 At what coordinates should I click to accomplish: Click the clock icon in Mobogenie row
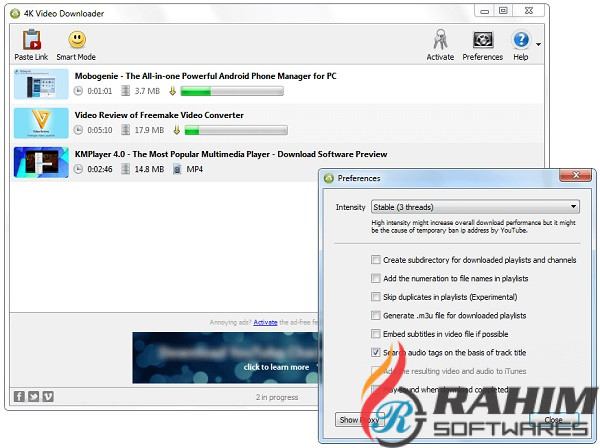[x=78, y=91]
